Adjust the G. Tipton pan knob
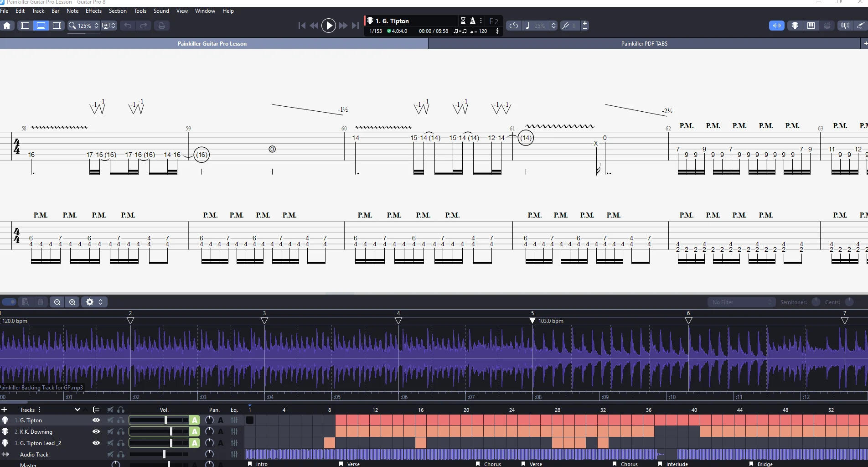The height and width of the screenshot is (467, 868). pyautogui.click(x=209, y=420)
